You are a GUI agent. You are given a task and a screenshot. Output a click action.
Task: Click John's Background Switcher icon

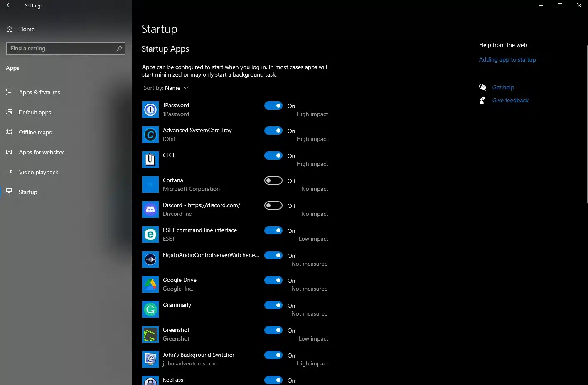[150, 359]
